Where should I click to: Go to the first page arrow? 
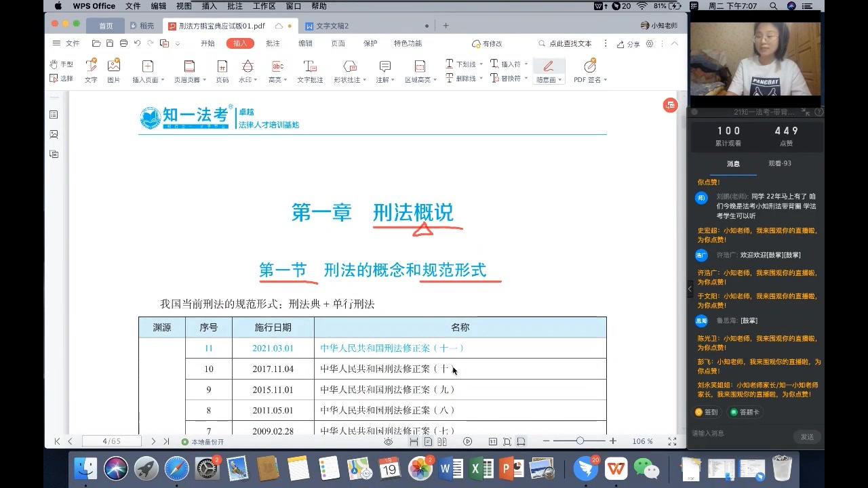pyautogui.click(x=58, y=441)
